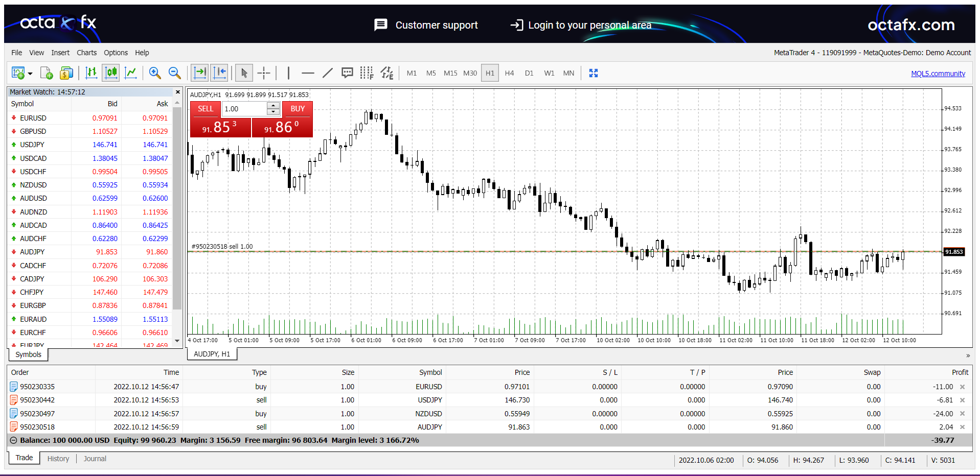Click the Zoom Out magnifier icon

(175, 73)
